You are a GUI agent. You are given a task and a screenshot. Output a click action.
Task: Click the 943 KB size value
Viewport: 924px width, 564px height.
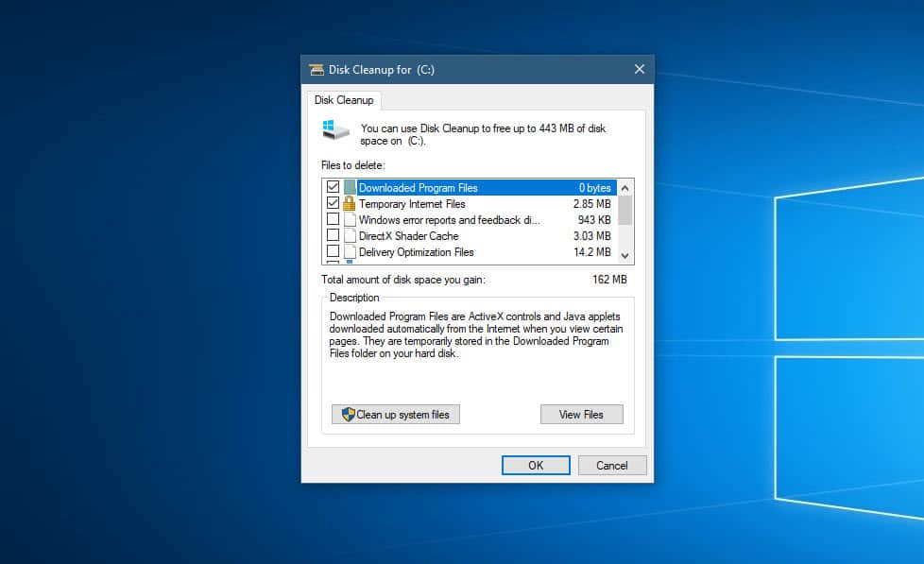click(x=594, y=220)
